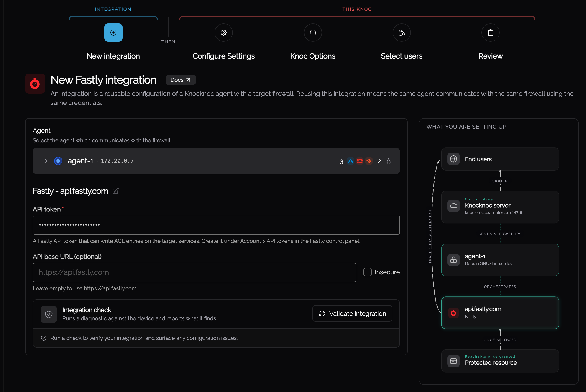The width and height of the screenshot is (586, 392).
Task: Click the Review step label
Action: (491, 56)
